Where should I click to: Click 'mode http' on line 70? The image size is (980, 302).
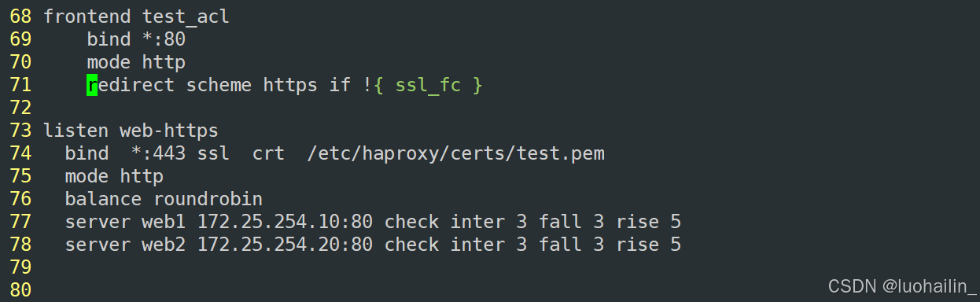[x=136, y=61]
